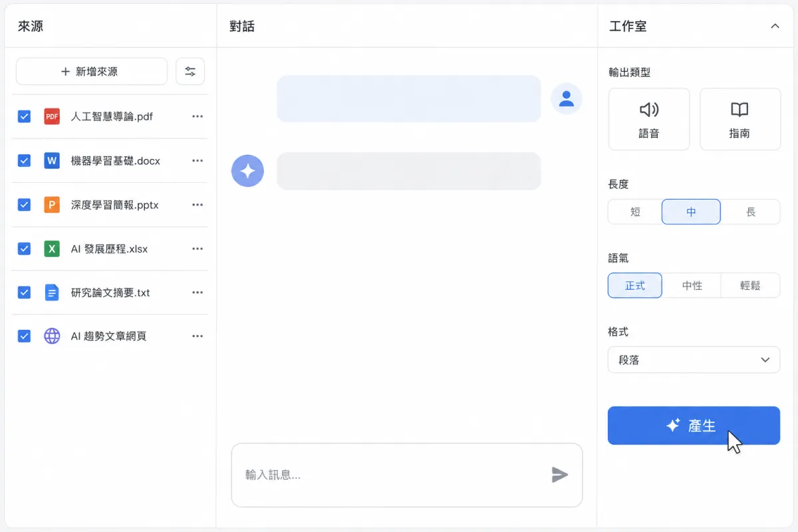
Task: Click the AI reply message bubble
Action: (x=409, y=171)
